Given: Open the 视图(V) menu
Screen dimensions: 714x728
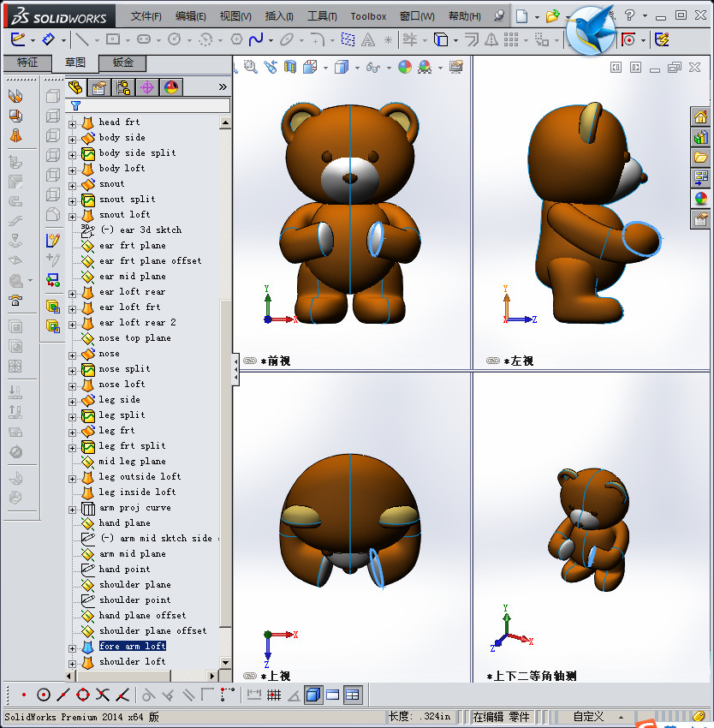Looking at the screenshot, I should [x=235, y=17].
